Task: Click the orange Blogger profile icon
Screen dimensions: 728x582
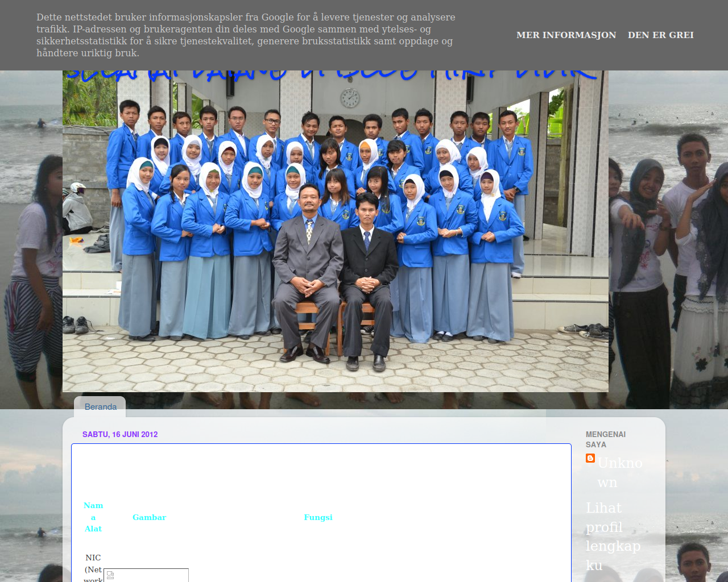Action: (x=590, y=458)
